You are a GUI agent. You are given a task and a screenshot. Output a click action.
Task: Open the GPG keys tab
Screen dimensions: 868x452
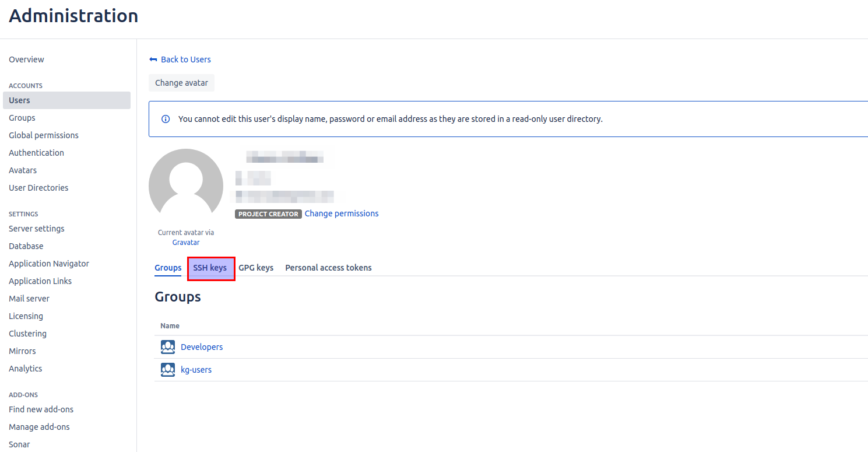(256, 267)
